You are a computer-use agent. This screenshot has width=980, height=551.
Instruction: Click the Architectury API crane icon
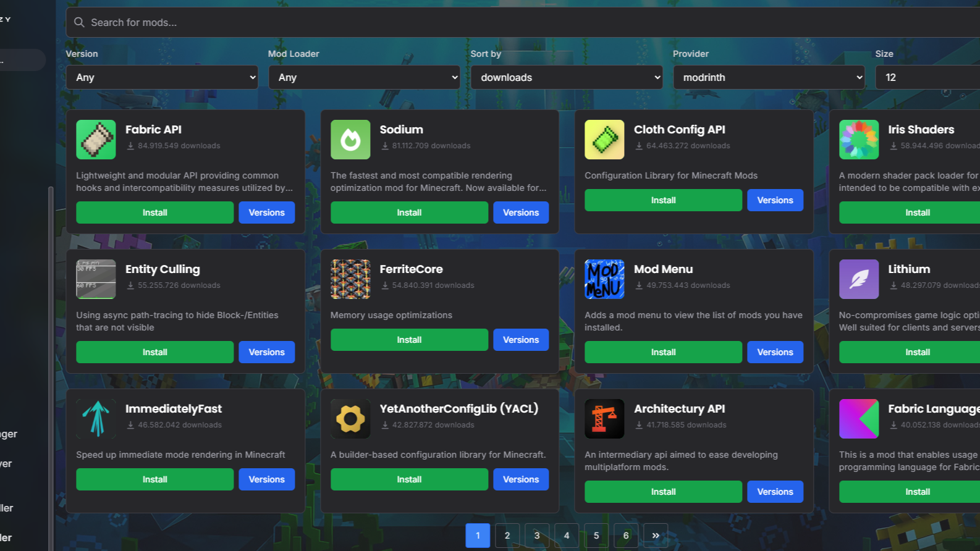(604, 419)
